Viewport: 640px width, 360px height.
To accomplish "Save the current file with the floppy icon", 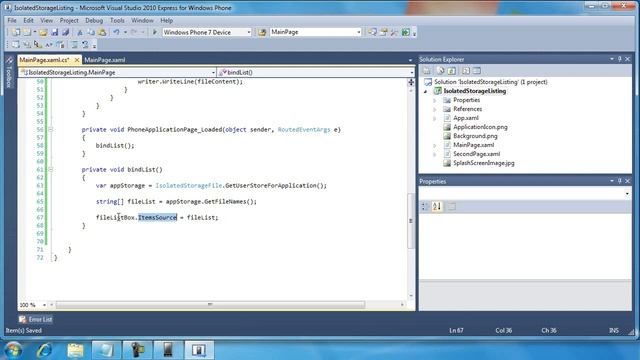I will tap(55, 32).
